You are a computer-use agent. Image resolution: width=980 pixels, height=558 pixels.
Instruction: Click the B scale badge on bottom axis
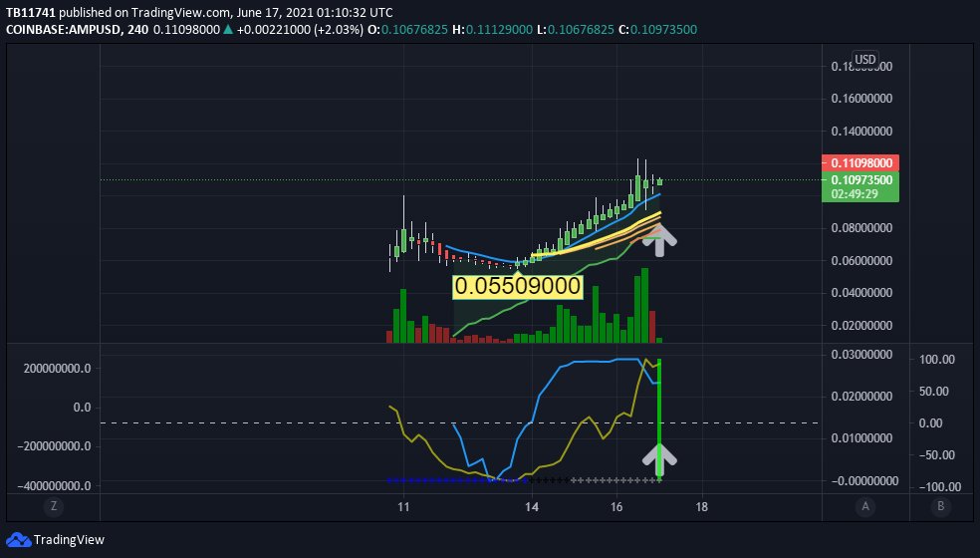click(940, 506)
